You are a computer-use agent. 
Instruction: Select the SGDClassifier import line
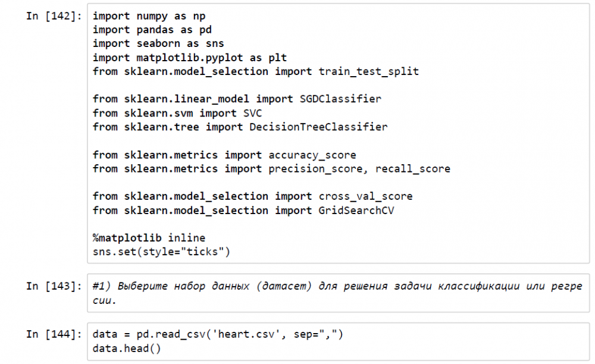pos(237,99)
